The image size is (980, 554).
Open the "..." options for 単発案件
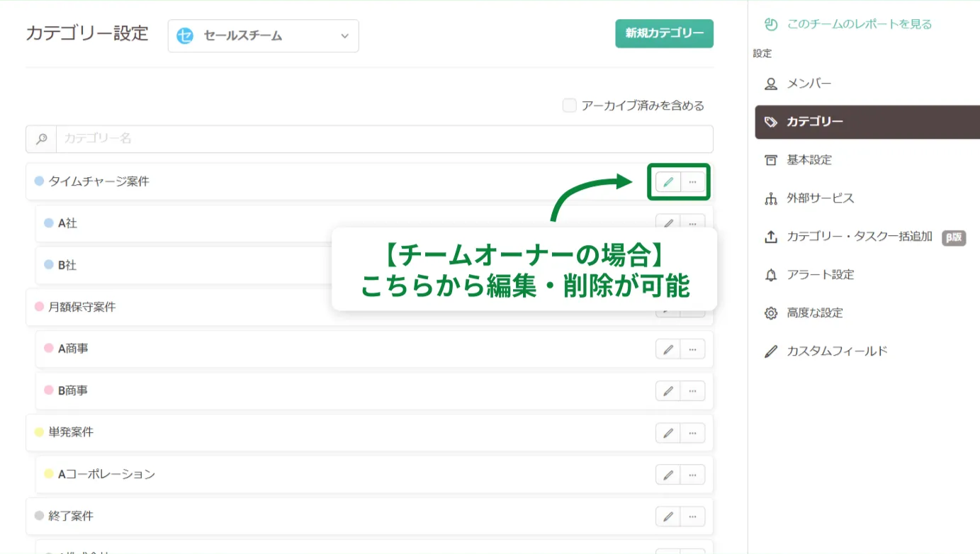coord(692,432)
